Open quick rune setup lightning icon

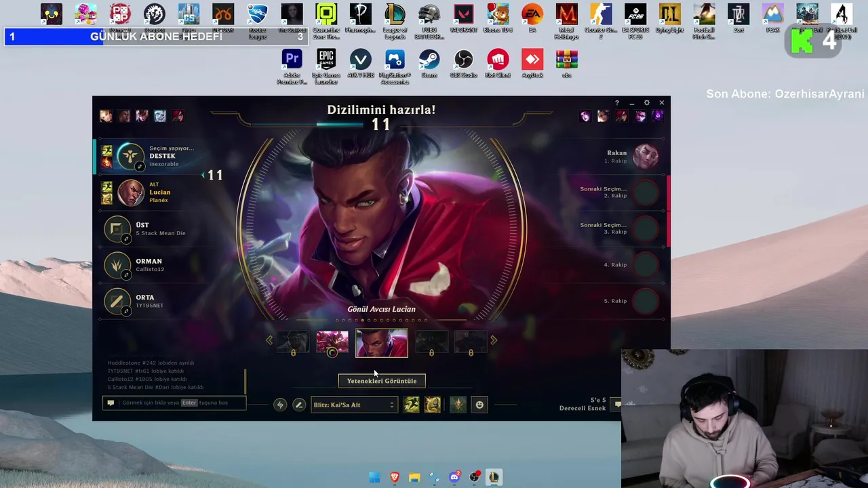[x=280, y=405]
